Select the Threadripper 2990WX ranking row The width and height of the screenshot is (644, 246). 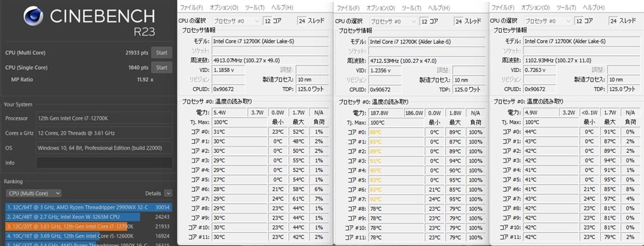(88, 208)
